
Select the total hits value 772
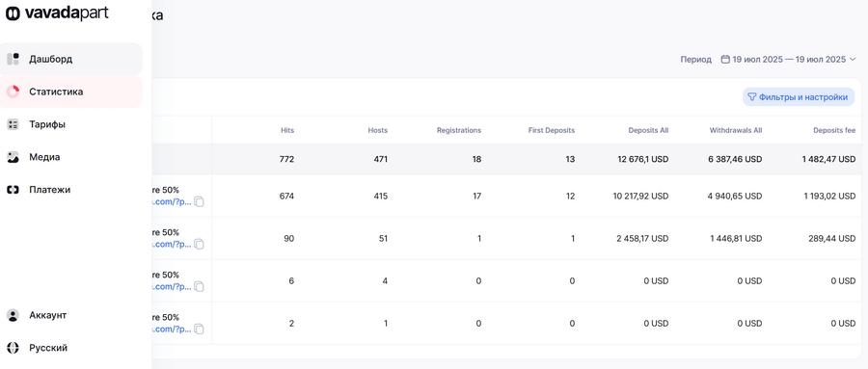point(286,159)
